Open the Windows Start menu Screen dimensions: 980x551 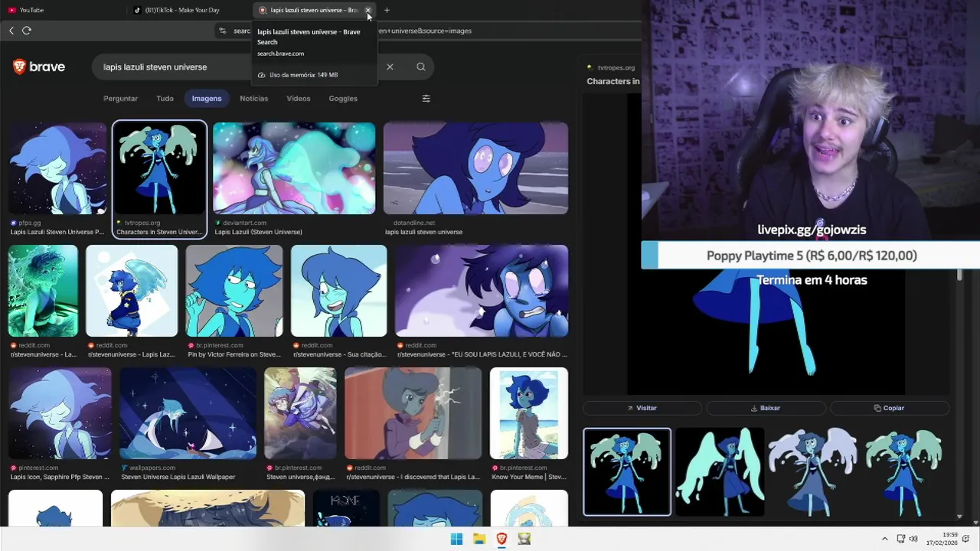(x=456, y=539)
